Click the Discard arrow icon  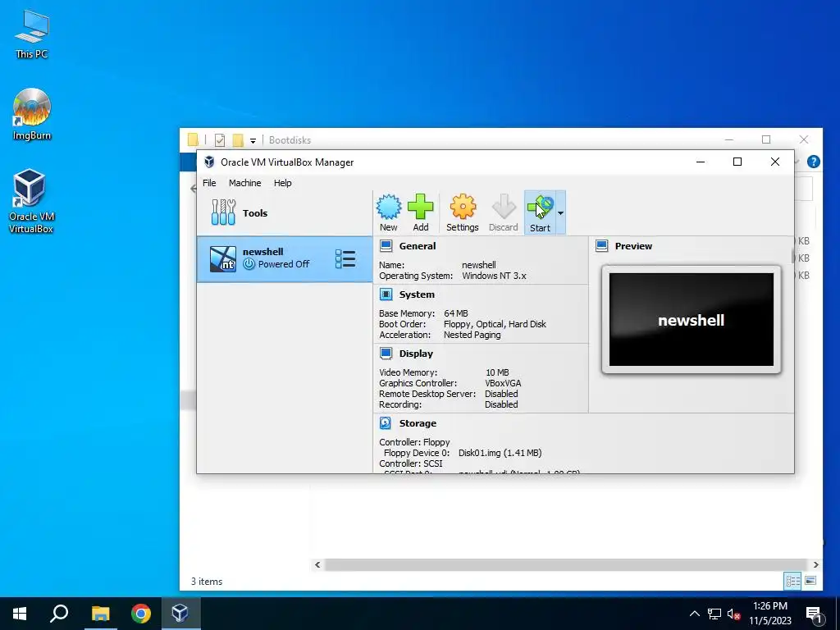point(503,212)
